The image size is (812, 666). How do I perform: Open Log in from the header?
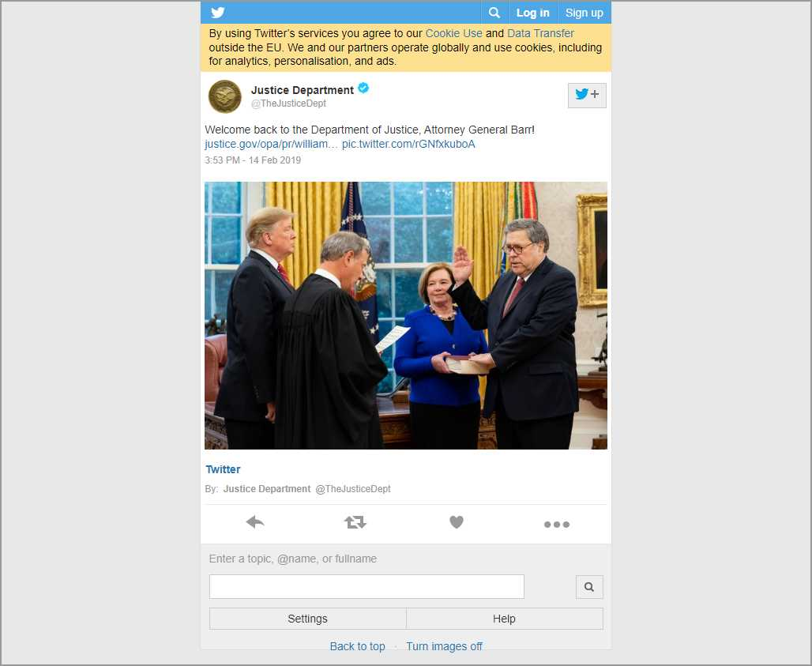point(532,13)
